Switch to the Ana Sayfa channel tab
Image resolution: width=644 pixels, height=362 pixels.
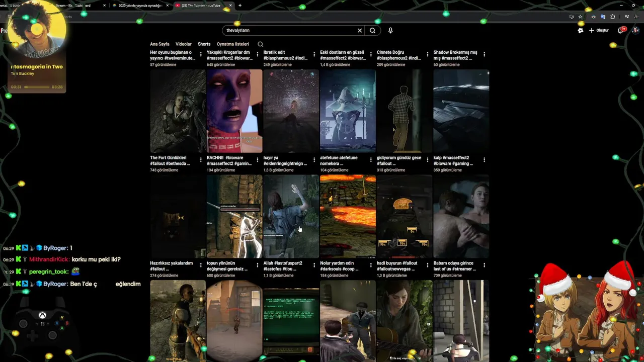click(159, 44)
